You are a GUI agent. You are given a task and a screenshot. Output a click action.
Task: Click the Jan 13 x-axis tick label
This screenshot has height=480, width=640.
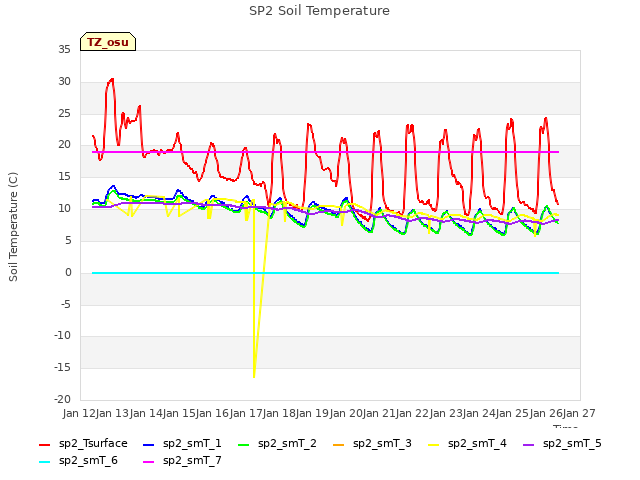coord(112,413)
